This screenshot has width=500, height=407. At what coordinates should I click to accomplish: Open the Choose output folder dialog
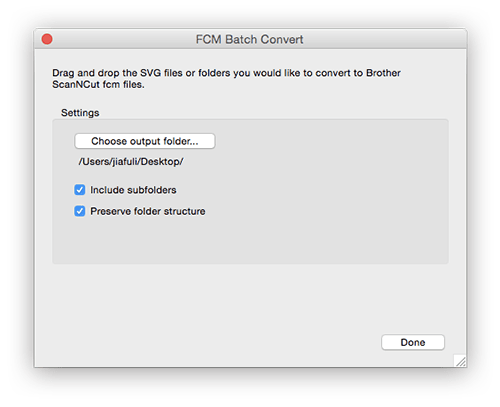[x=145, y=141]
